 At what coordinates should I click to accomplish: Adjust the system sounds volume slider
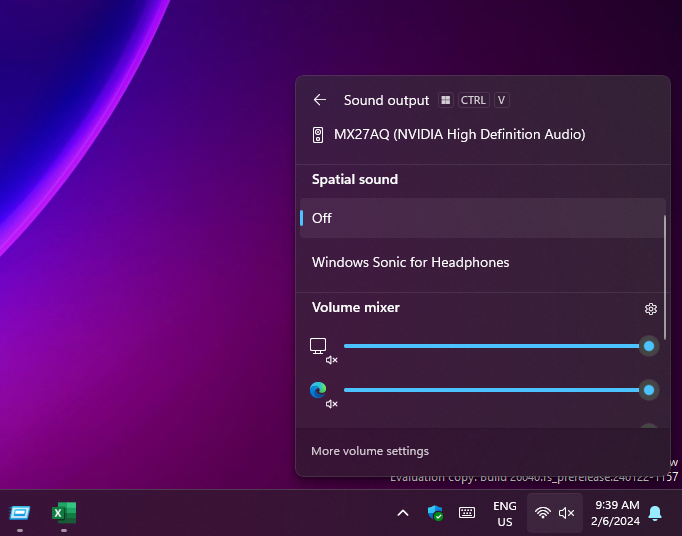[500, 346]
